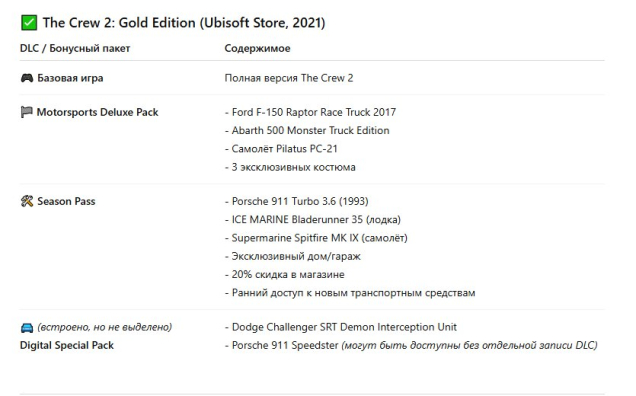This screenshot has height=396, width=636.
Task: Click the Самолёт Pilatus PC-21 line
Action: [x=281, y=148]
